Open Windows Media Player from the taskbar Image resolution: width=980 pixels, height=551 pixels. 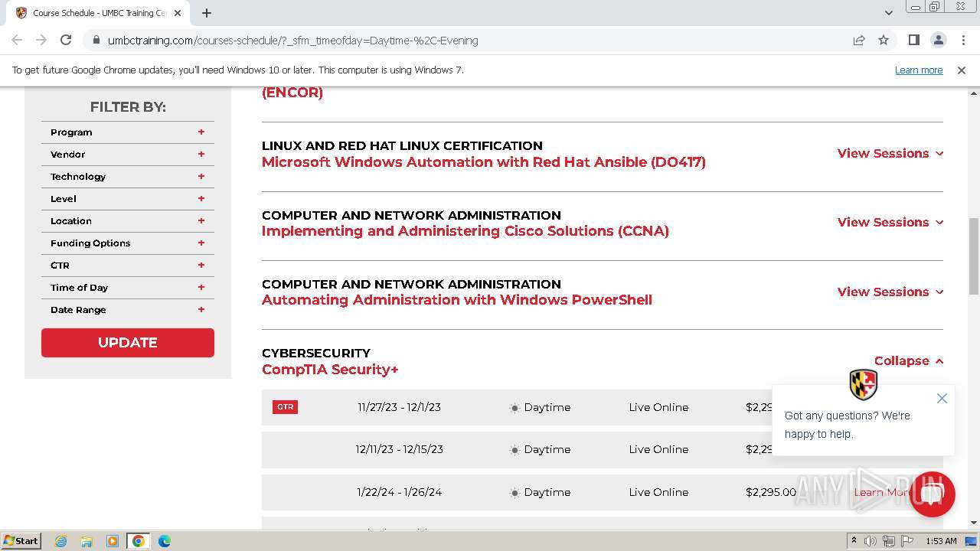[x=113, y=541]
